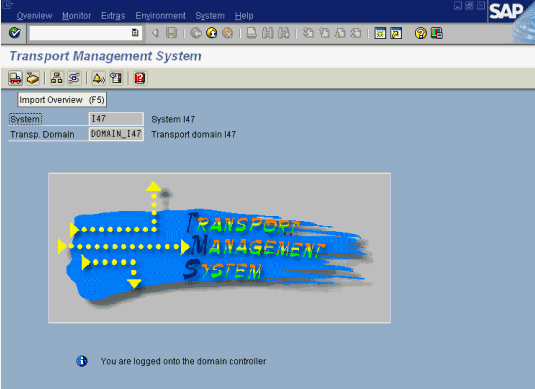535x389 pixels.
Task: Open the command field history list
Action: [x=135, y=33]
